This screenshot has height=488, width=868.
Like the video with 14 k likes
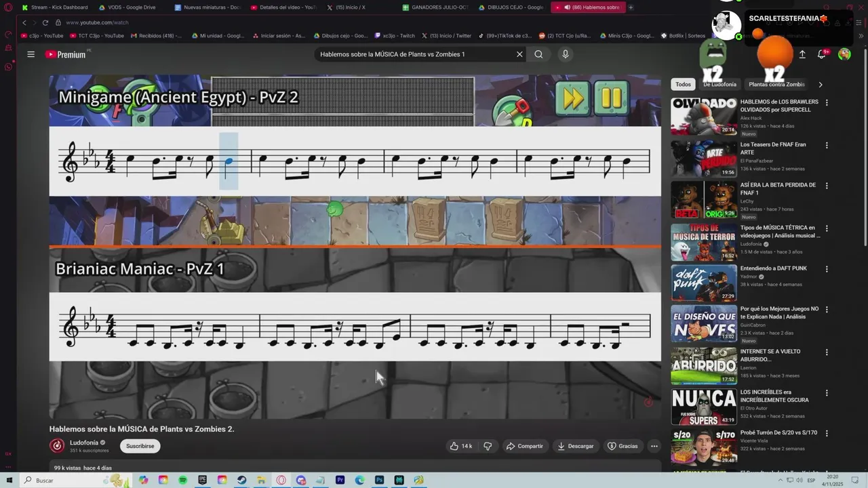[461, 446]
